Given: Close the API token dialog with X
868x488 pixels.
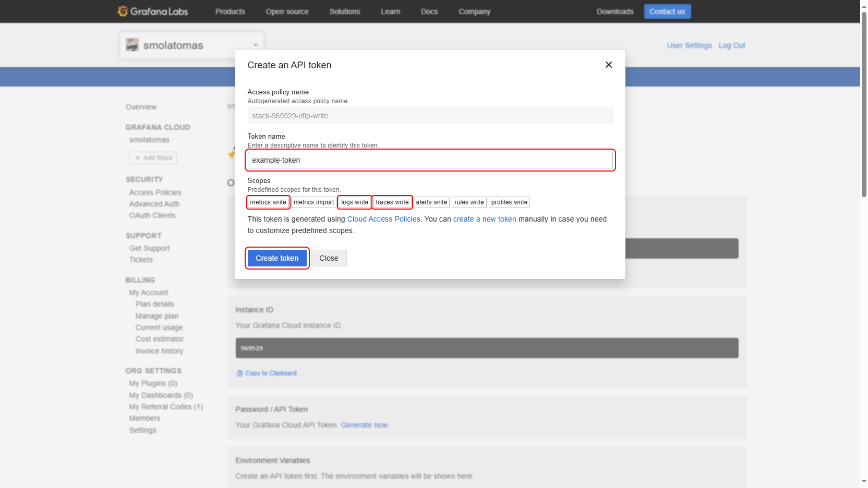Looking at the screenshot, I should (608, 65).
